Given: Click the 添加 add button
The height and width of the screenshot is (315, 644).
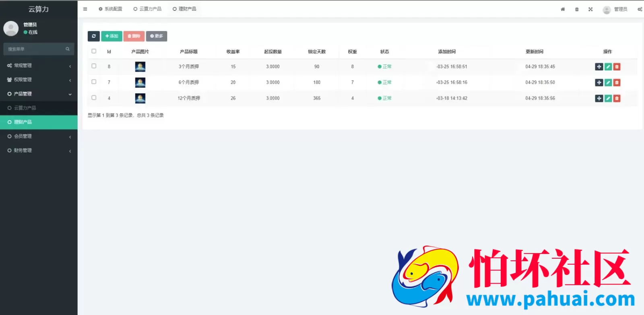Looking at the screenshot, I should click(x=111, y=36).
